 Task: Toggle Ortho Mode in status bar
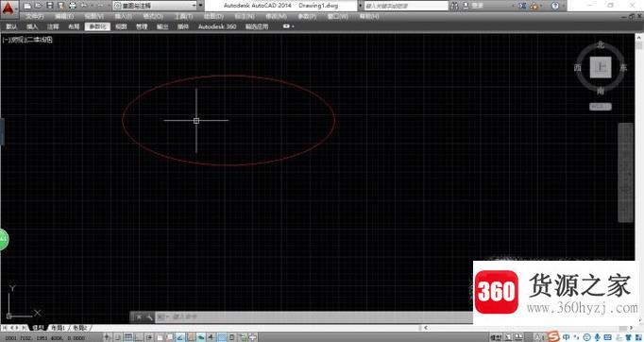pos(139,337)
